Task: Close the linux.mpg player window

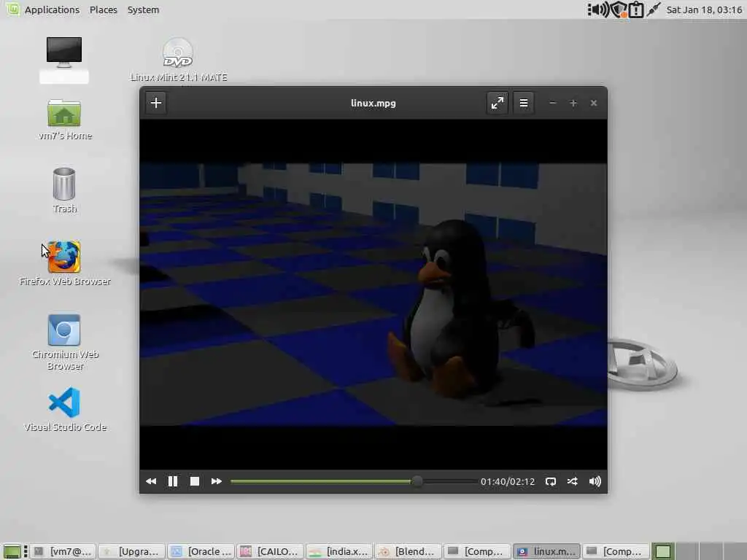Action: [594, 103]
